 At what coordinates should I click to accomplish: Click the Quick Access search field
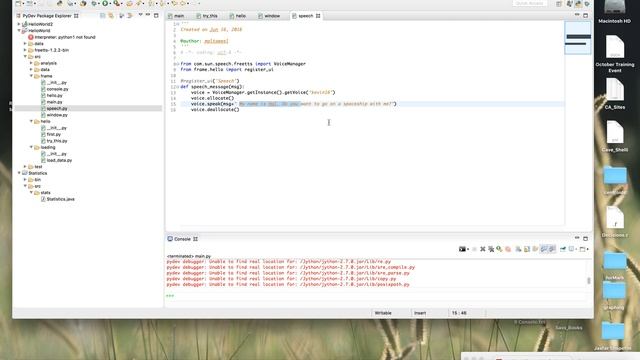529,3
